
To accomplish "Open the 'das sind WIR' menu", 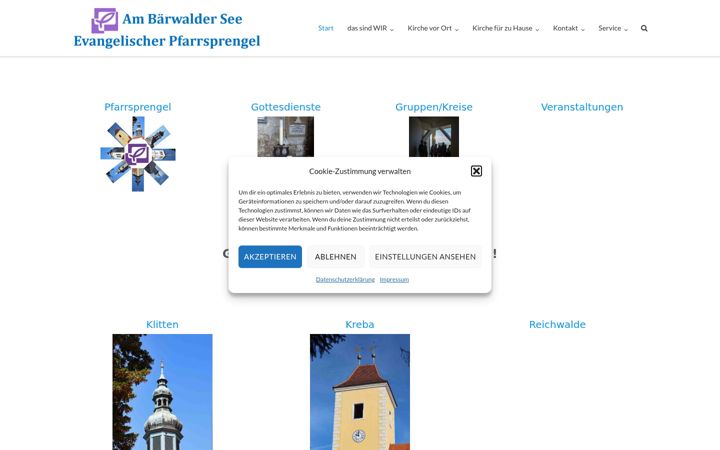I will coord(367,28).
